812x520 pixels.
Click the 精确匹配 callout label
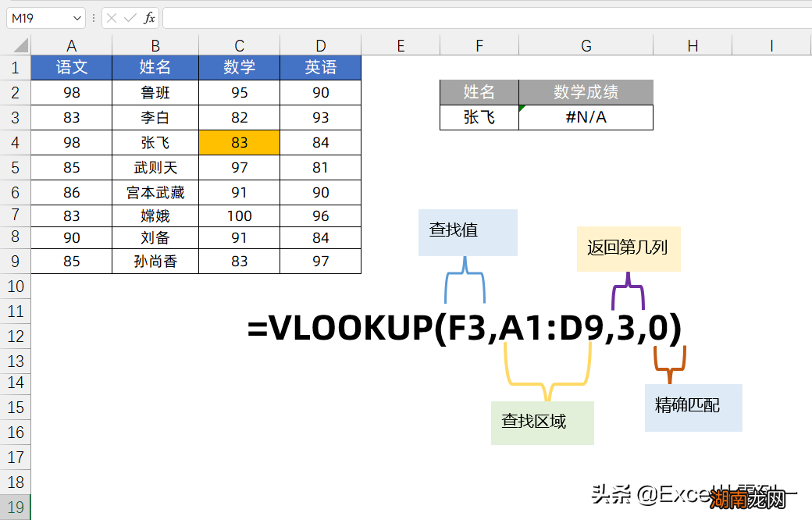click(693, 407)
